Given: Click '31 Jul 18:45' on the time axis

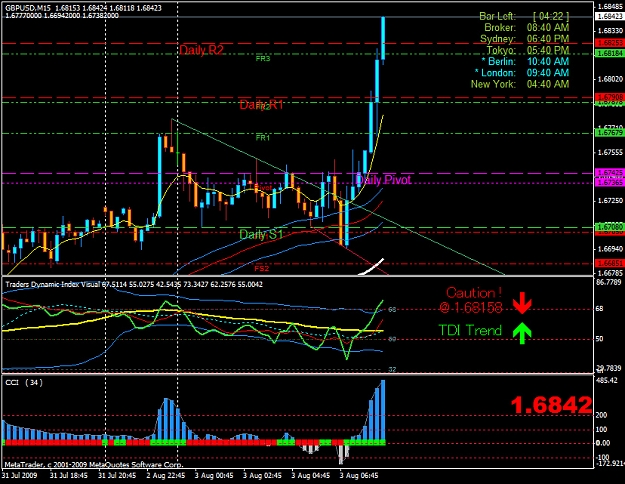Looking at the screenshot, I should 69,475.
